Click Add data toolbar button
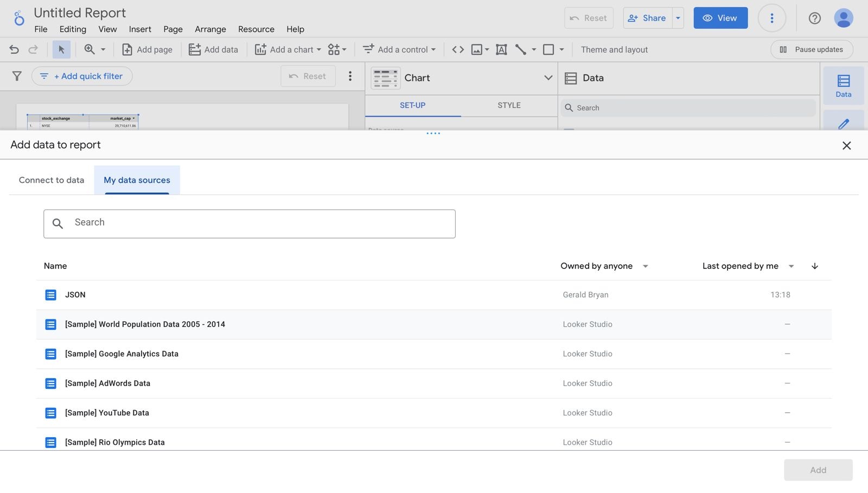Viewport: 868px width, 493px height. 213,49
